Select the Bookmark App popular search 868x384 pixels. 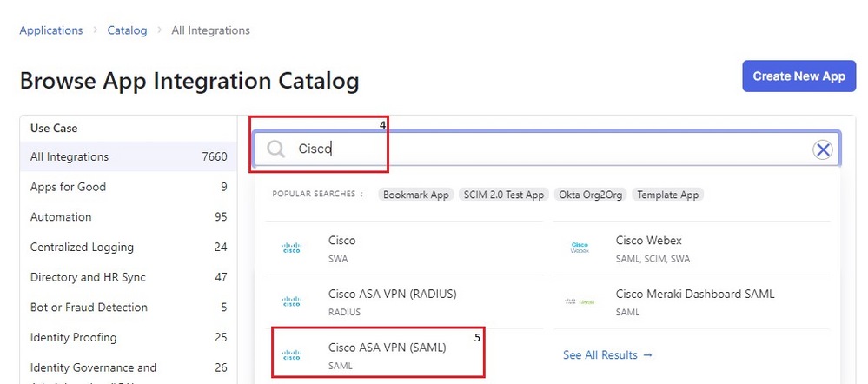pos(416,195)
